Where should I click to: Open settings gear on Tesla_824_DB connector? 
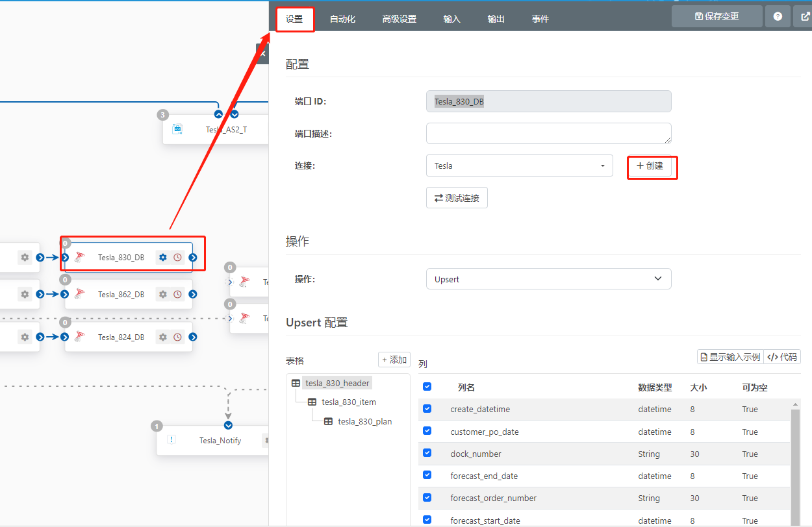(163, 337)
